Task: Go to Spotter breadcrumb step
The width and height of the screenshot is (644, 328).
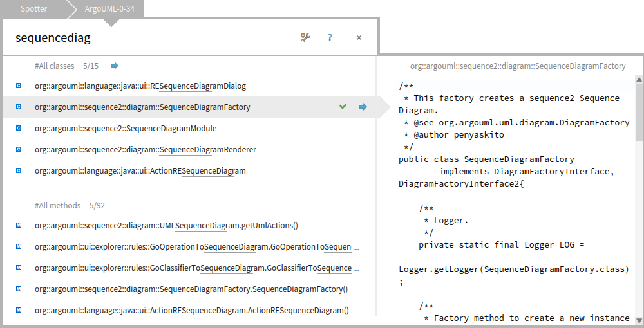Action: tap(33, 8)
